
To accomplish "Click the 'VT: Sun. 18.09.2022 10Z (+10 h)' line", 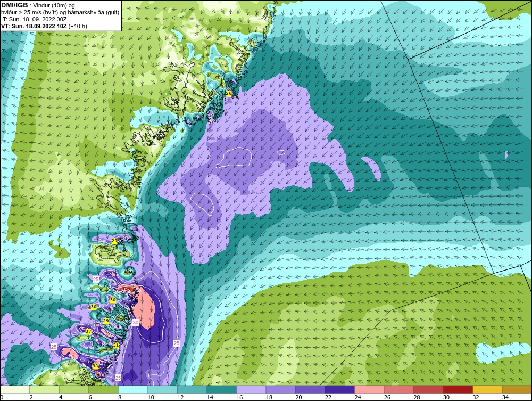I will click(x=44, y=26).
